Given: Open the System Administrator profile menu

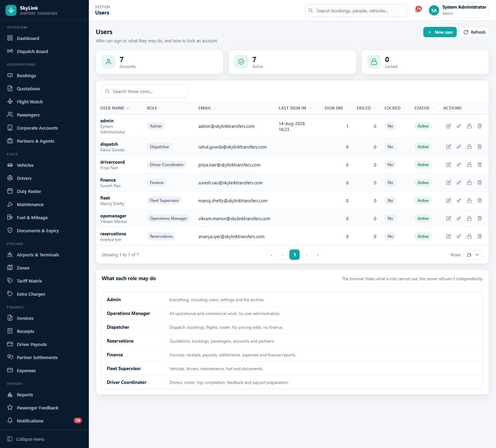Looking at the screenshot, I should (x=458, y=10).
